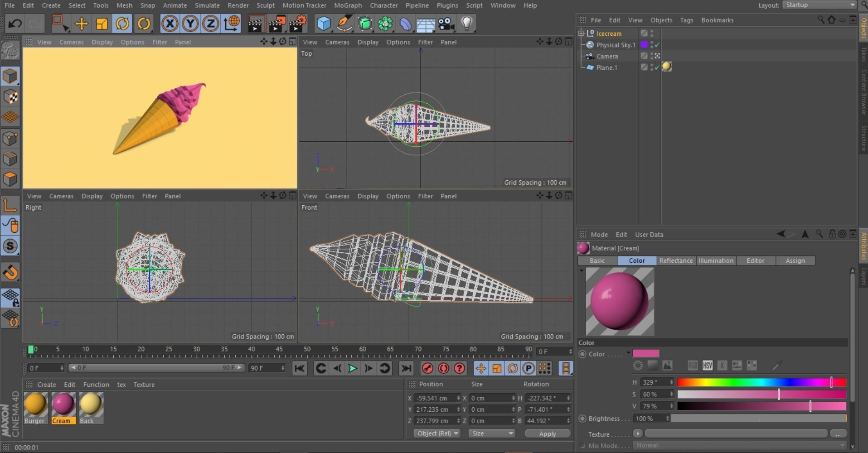The width and height of the screenshot is (868, 453).
Task: Open the Size mode dropdown
Action: click(492, 434)
